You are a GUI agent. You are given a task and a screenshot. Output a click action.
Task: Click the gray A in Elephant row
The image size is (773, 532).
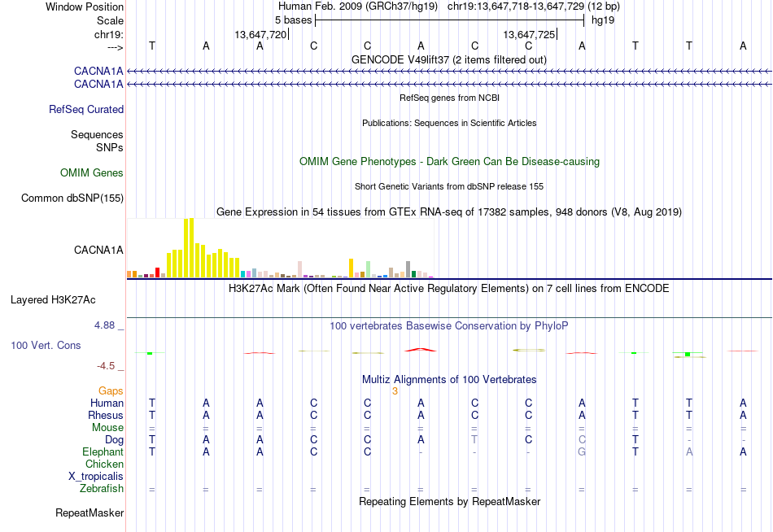click(689, 451)
